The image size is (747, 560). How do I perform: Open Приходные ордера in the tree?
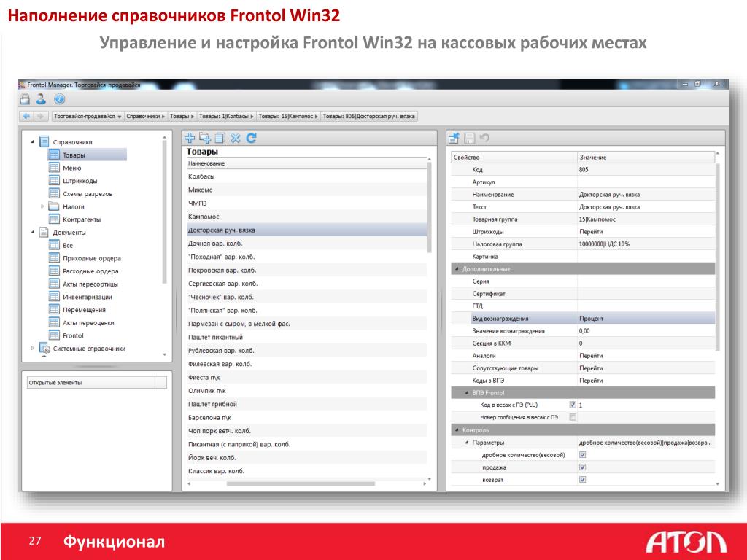91,258
